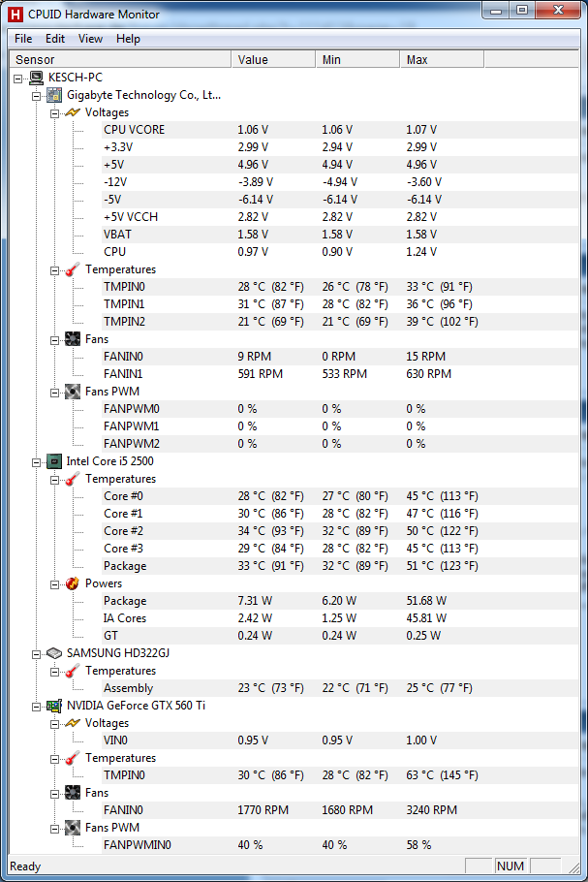
Task: Click the Intel Temperatures thermometer icon
Action: pos(73,479)
